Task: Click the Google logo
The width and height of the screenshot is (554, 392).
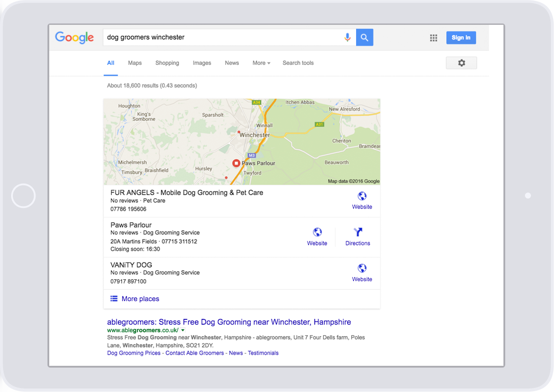Action: coord(75,38)
